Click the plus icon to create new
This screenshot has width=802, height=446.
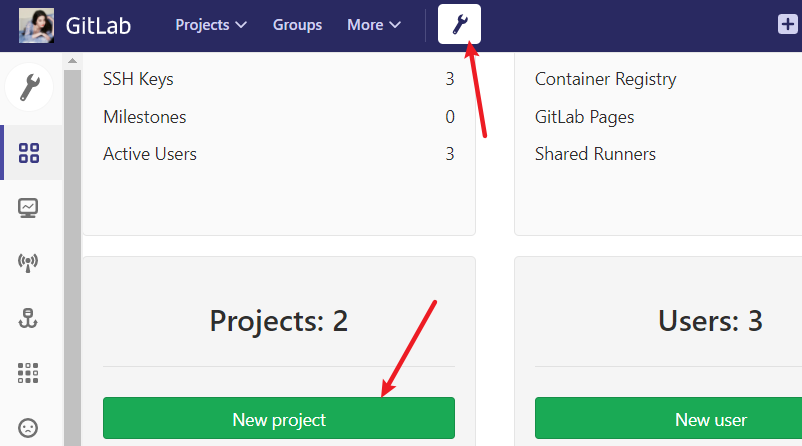(788, 24)
